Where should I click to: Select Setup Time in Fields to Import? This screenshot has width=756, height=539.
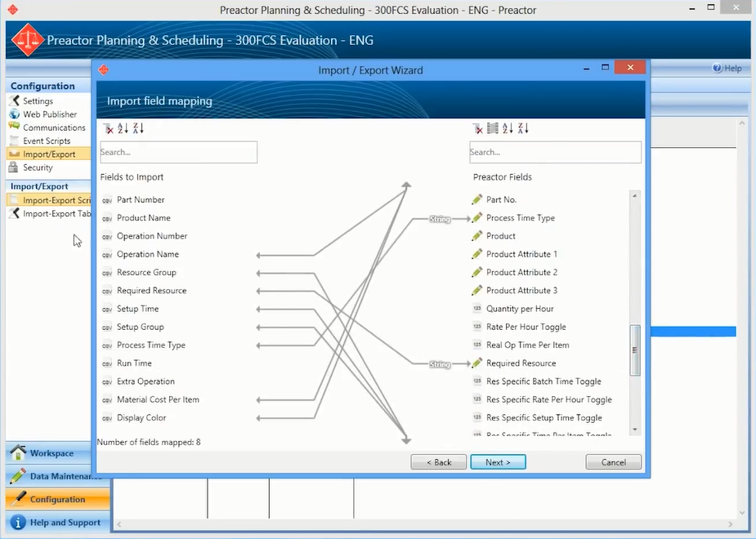tap(137, 309)
